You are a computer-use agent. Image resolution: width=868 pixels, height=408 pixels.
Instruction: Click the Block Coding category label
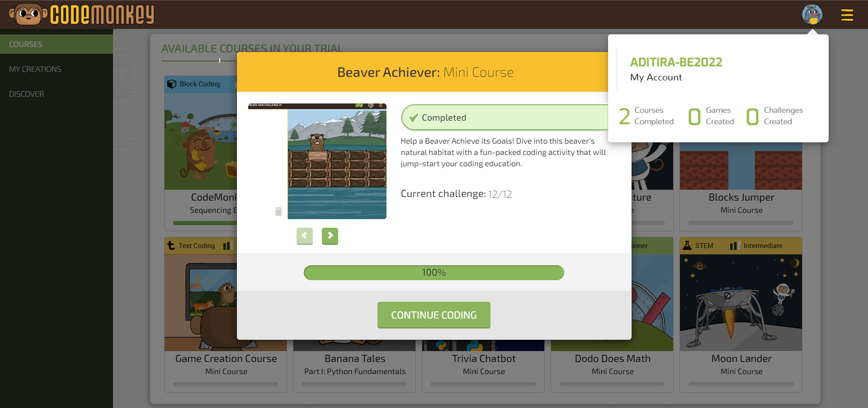point(200,84)
